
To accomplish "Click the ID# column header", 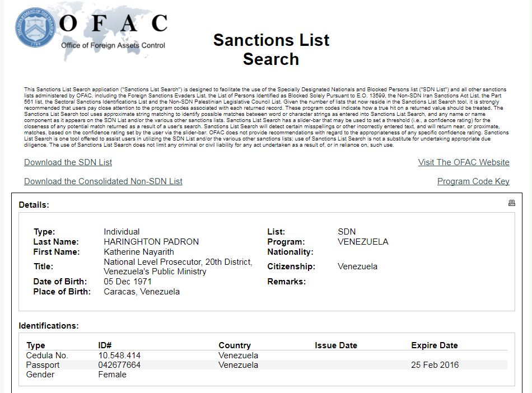I will (105, 345).
